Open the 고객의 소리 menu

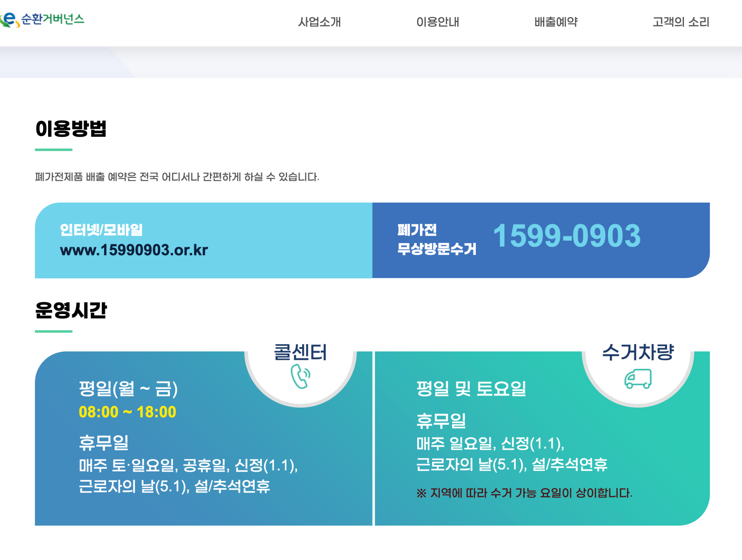(x=680, y=22)
